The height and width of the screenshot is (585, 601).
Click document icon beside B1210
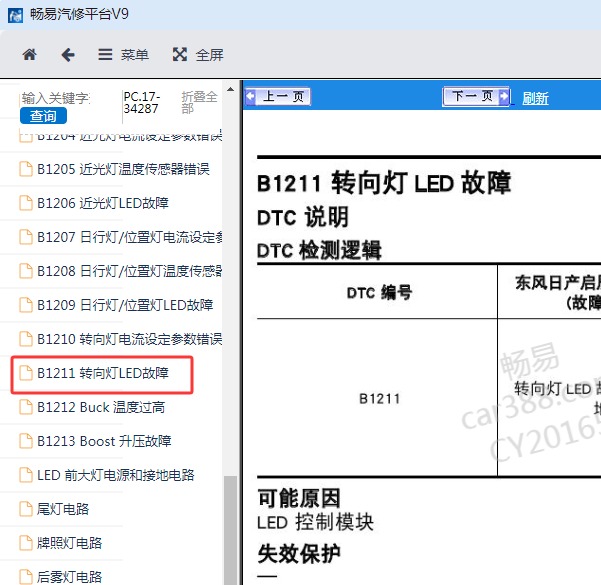tap(26, 339)
